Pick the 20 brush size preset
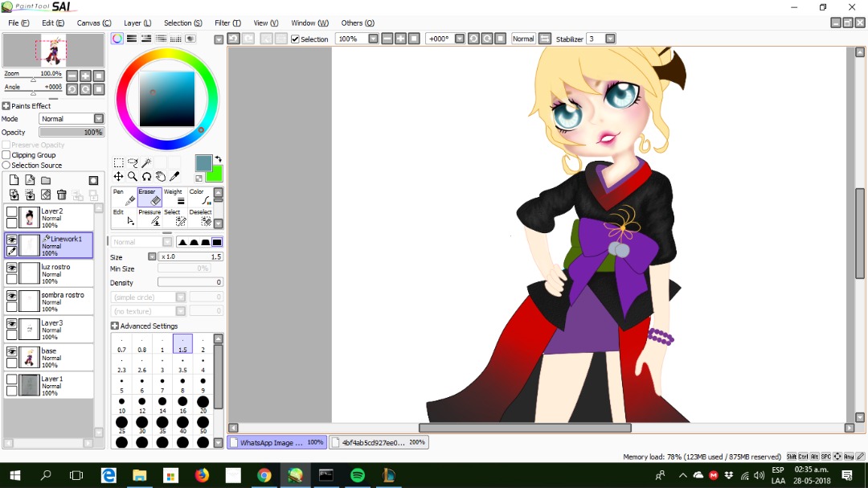Viewport: 868px width, 488px height. tap(203, 405)
